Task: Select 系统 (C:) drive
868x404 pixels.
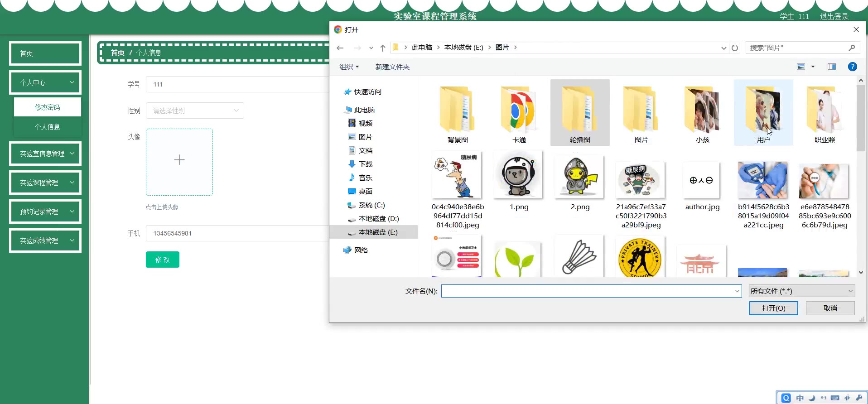Action: [x=366, y=205]
